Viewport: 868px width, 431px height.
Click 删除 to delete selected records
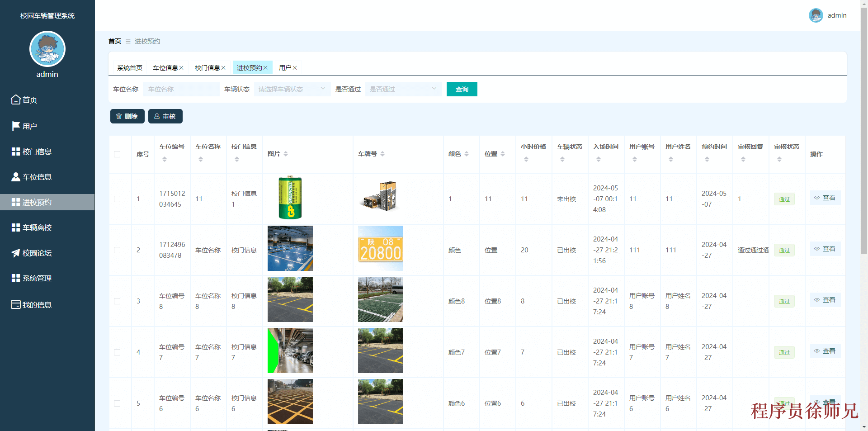[x=127, y=116]
